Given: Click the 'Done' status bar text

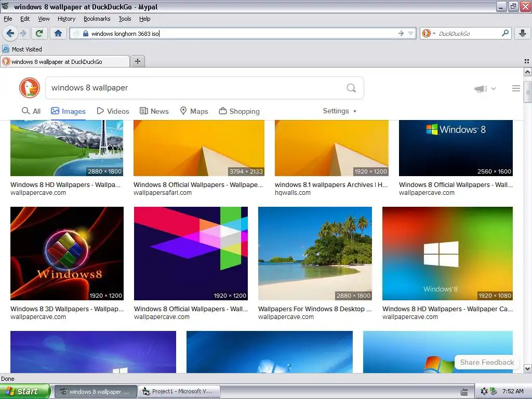Looking at the screenshot, I should tap(7, 379).
